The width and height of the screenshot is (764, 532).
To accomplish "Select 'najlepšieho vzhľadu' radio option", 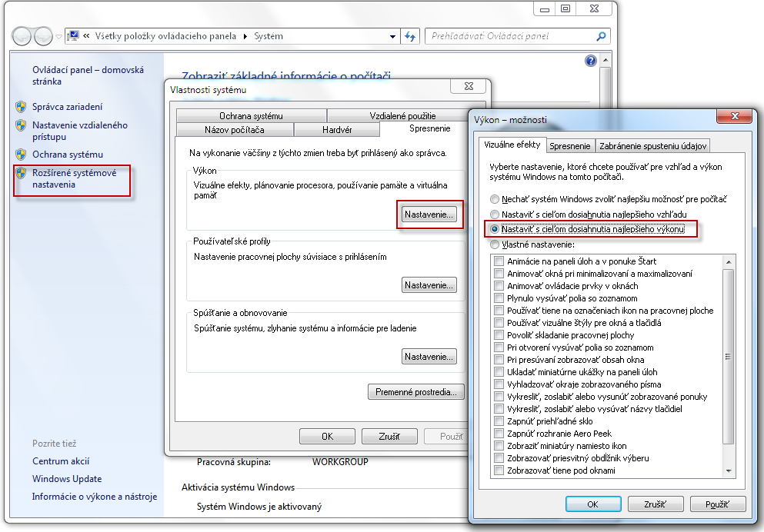I will point(495,214).
